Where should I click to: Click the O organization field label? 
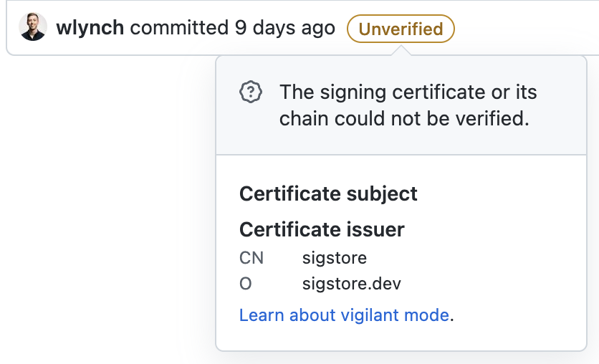245,284
